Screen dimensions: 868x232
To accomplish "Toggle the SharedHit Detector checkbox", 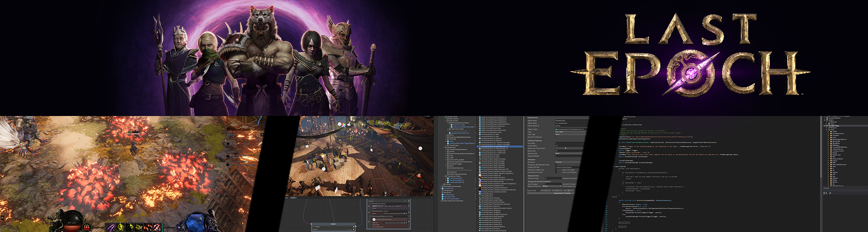I will pyautogui.click(x=556, y=137).
